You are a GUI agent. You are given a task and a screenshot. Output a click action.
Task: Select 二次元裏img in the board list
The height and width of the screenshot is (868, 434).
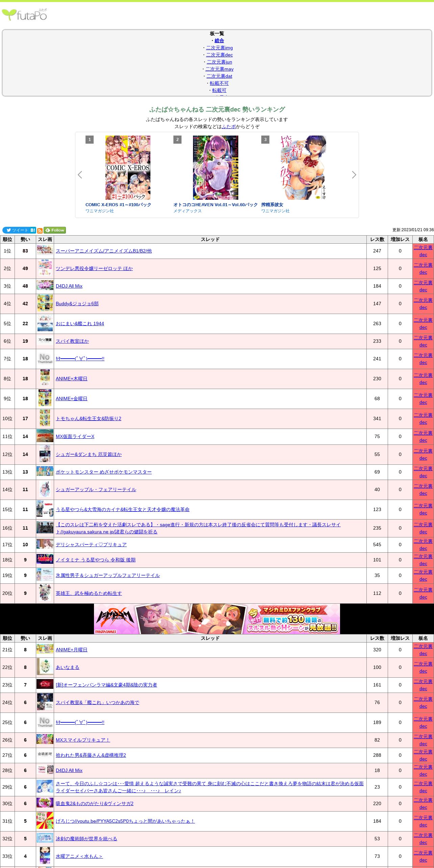point(219,48)
